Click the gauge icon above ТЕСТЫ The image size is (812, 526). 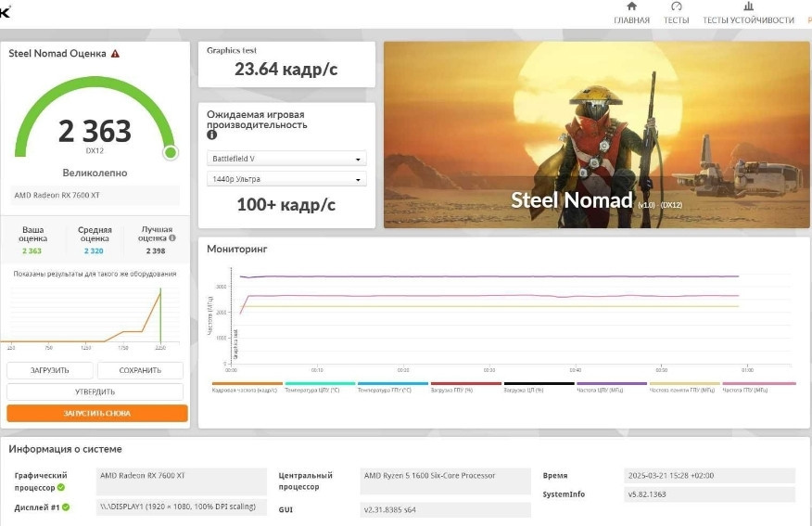[677, 6]
